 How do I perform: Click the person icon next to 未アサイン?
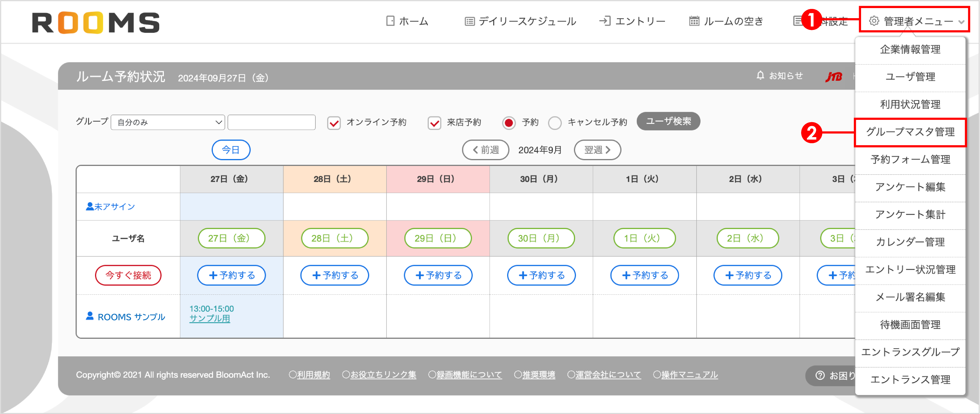click(x=89, y=206)
